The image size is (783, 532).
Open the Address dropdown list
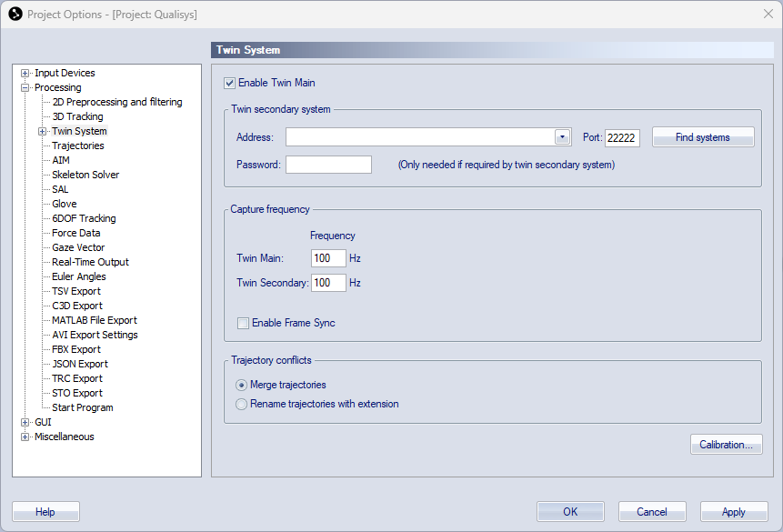coord(562,137)
